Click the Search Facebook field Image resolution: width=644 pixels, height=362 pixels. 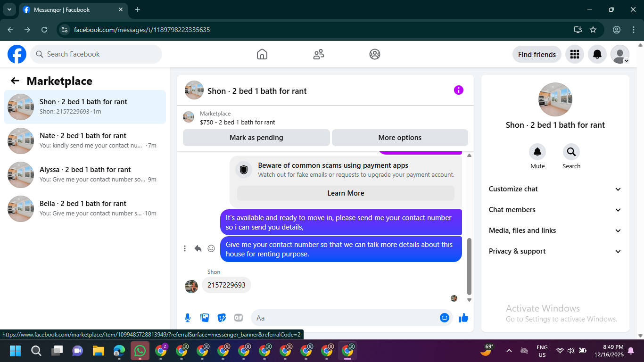tap(96, 54)
